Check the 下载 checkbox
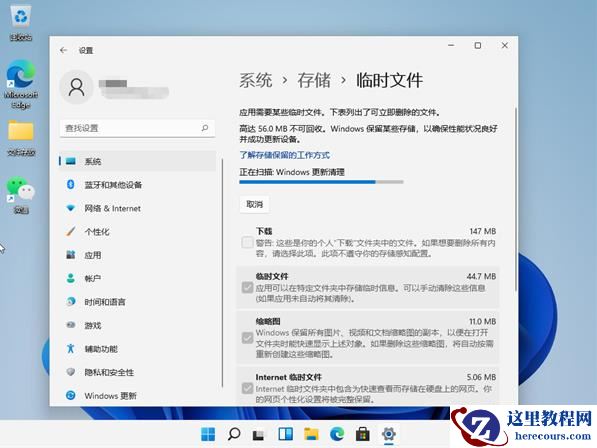The image size is (597, 448). click(x=247, y=242)
